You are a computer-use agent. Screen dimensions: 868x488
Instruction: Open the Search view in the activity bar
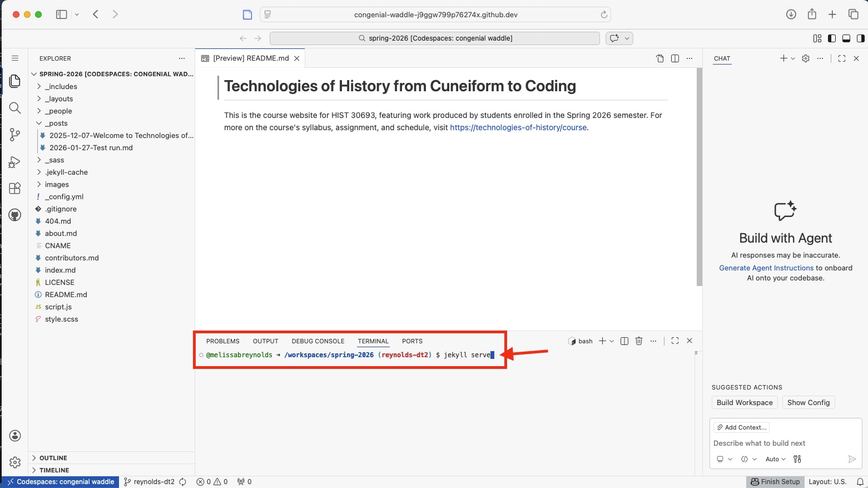pos(15,108)
